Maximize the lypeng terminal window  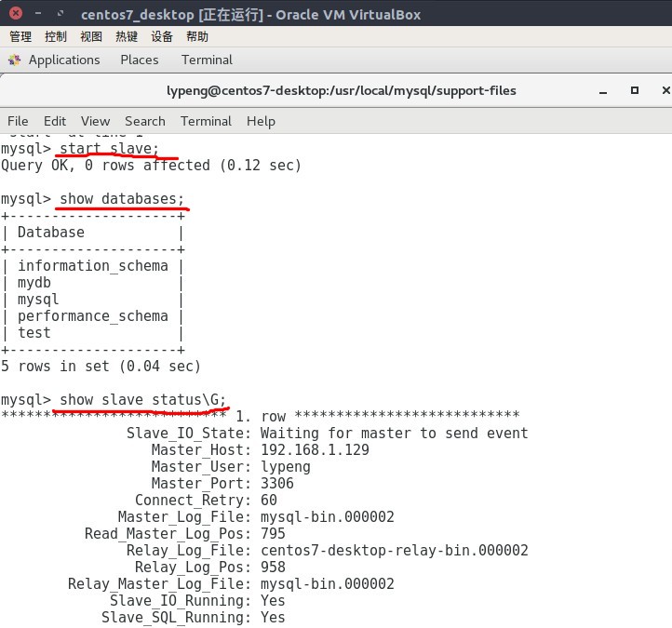[634, 90]
